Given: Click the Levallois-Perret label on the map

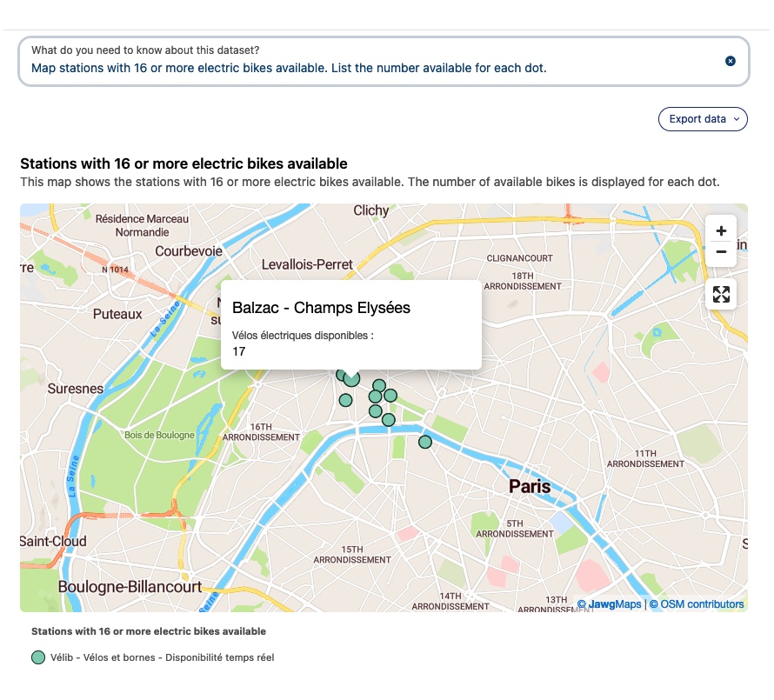Looking at the screenshot, I should point(307,264).
